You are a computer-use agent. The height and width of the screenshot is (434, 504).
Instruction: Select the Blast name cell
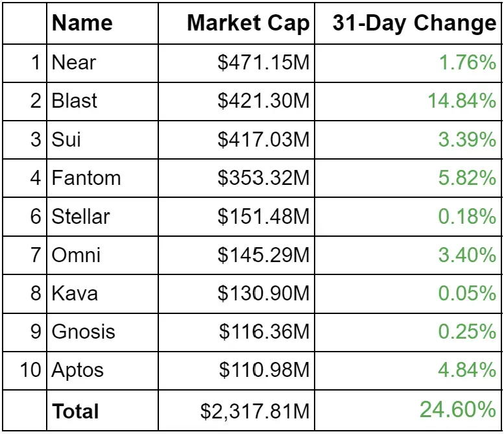click(x=75, y=101)
